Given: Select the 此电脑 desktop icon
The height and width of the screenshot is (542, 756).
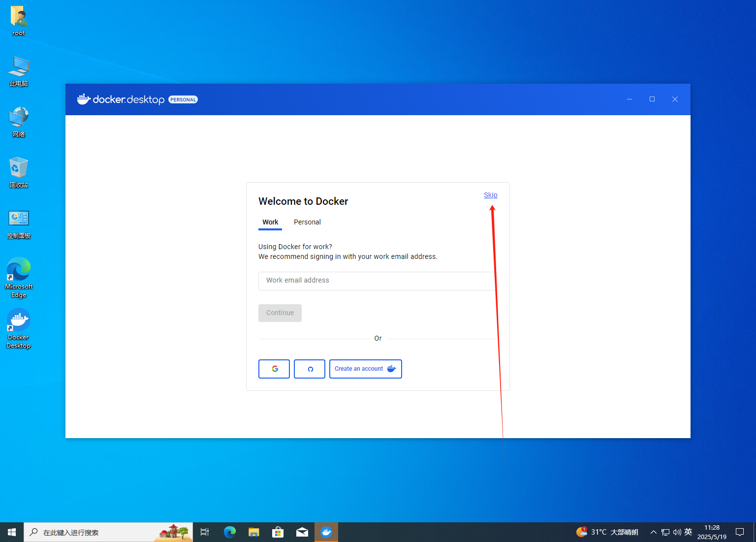Looking at the screenshot, I should pyautogui.click(x=19, y=72).
